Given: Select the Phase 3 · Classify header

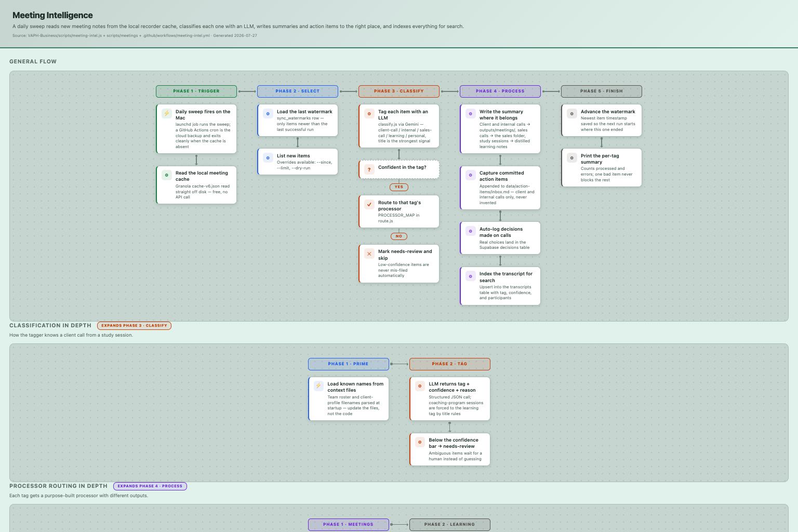Looking at the screenshot, I should (x=399, y=91).
